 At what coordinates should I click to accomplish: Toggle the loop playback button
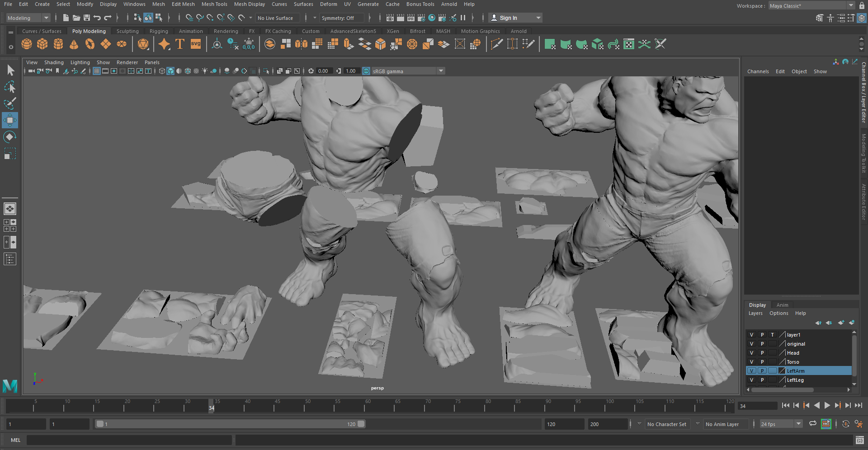point(813,424)
